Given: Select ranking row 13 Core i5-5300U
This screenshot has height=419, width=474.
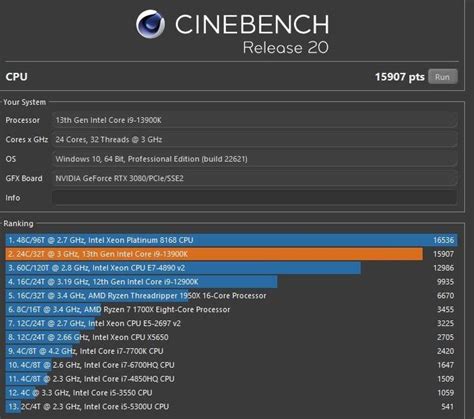Looking at the screenshot, I should 231,406.
